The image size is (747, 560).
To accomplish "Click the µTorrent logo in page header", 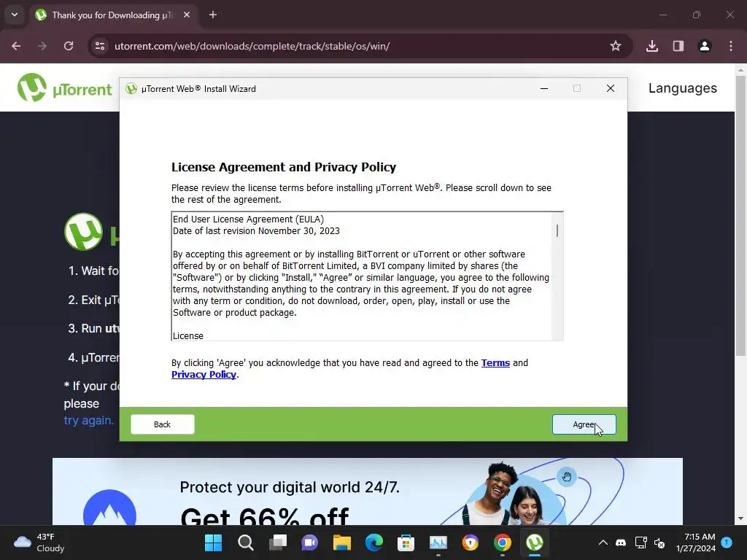I will [65, 88].
